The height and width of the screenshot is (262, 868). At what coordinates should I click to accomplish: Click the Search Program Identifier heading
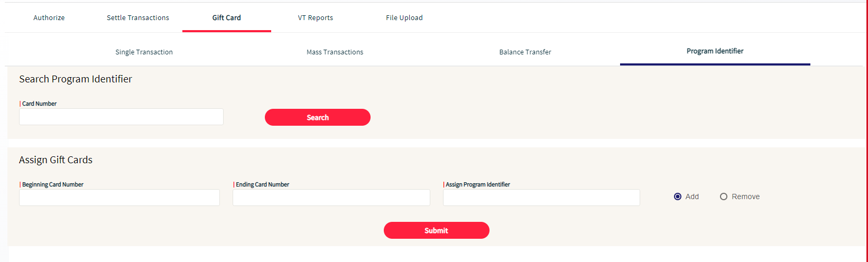(x=76, y=79)
